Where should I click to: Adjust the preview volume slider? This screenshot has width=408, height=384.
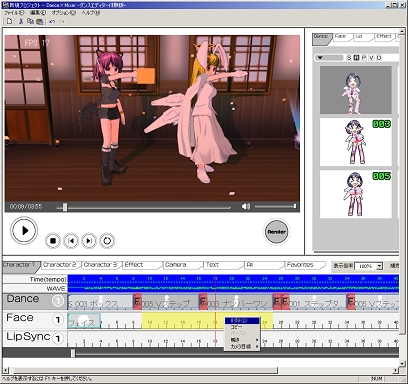[x=275, y=207]
